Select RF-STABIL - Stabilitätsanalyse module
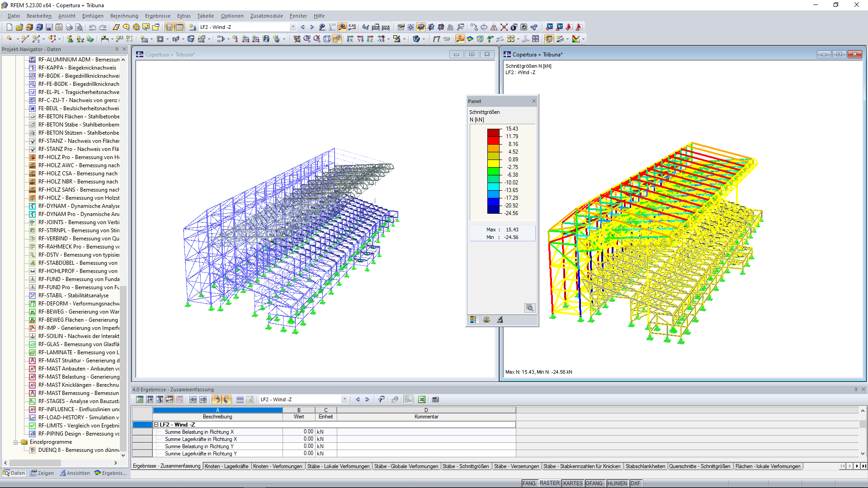 [73, 296]
